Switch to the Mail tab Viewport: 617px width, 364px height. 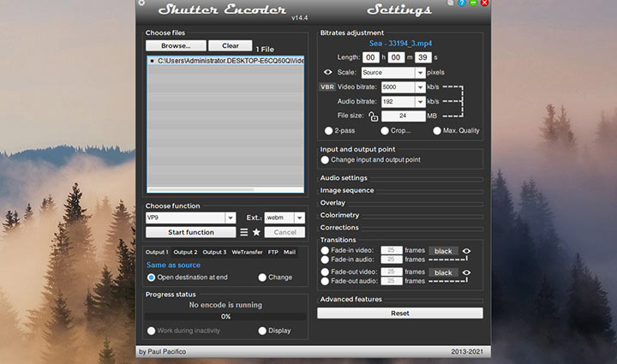tap(290, 253)
